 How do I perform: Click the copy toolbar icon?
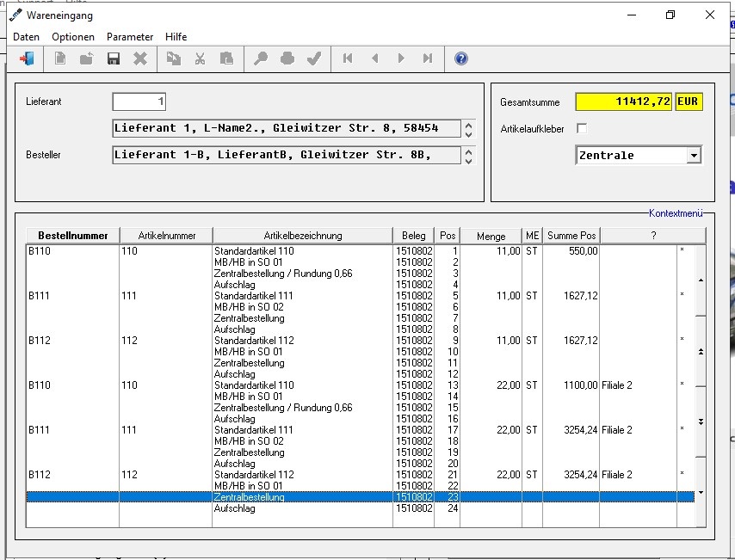click(174, 58)
